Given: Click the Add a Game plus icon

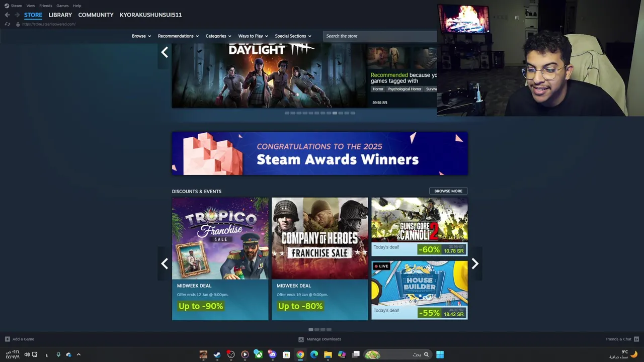Looking at the screenshot, I should 7,339.
